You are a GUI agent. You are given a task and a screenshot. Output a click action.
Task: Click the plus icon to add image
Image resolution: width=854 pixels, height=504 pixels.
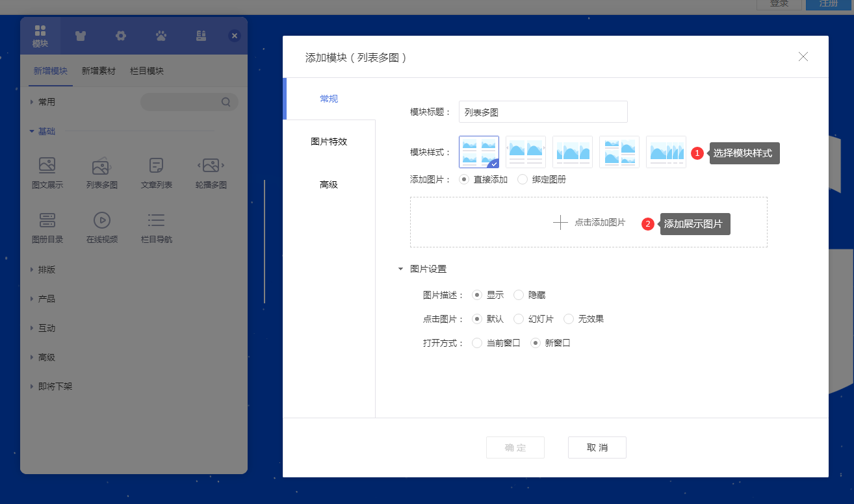click(560, 222)
